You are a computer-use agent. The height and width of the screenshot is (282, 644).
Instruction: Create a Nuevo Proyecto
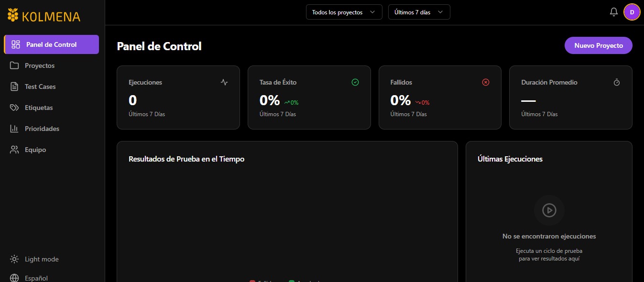(x=598, y=45)
